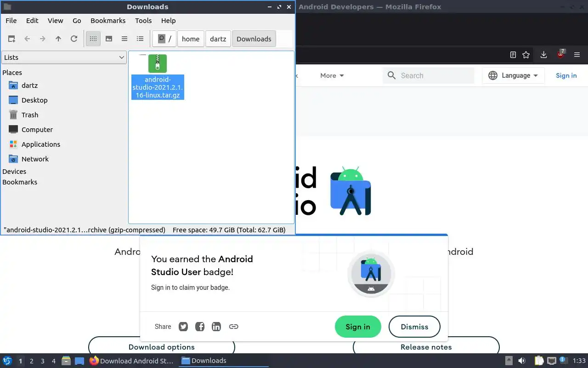Click the Android Studio User badge image

(371, 274)
